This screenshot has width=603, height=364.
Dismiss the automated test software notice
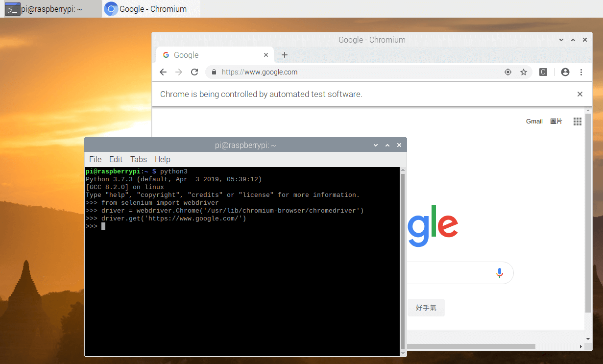tap(579, 94)
